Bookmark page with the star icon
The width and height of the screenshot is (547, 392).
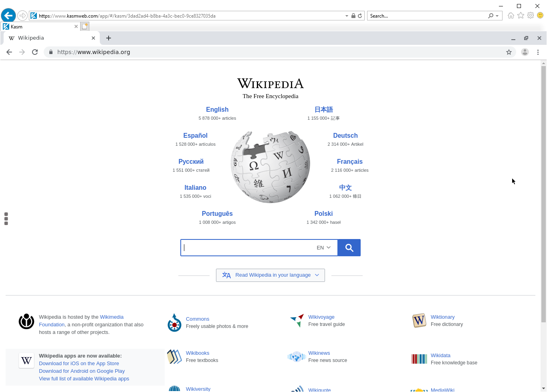tap(509, 52)
